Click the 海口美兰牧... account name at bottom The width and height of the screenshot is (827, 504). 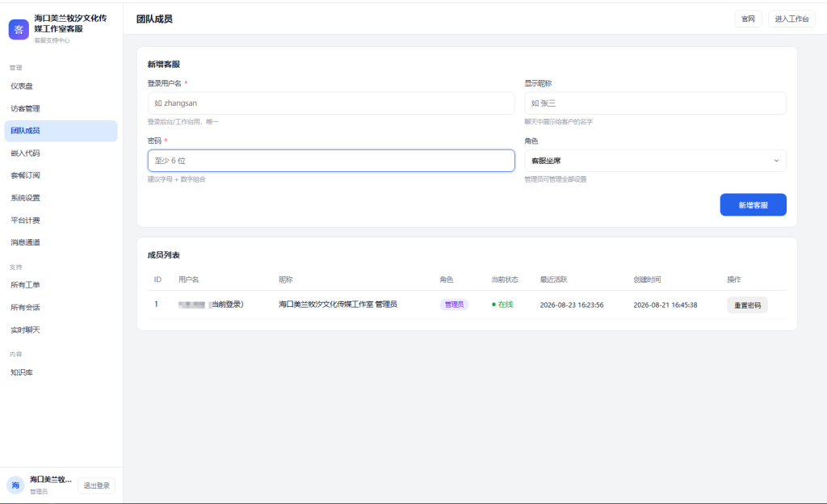click(50, 479)
